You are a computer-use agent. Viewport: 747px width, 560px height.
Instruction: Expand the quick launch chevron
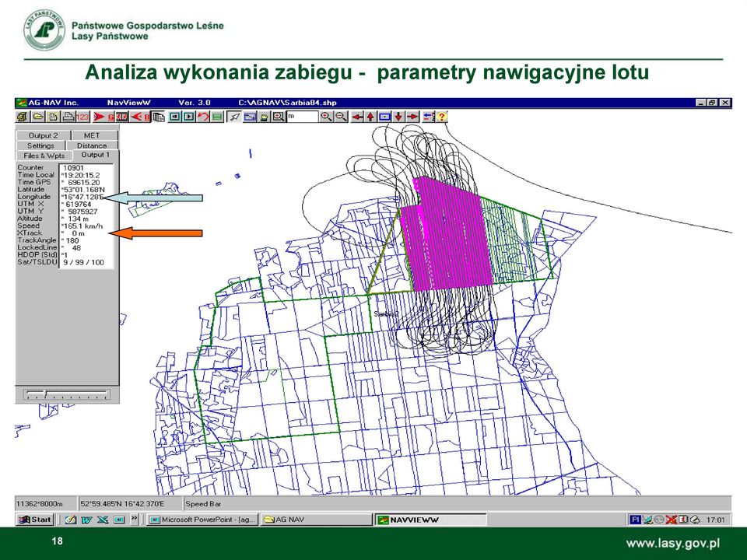(135, 518)
